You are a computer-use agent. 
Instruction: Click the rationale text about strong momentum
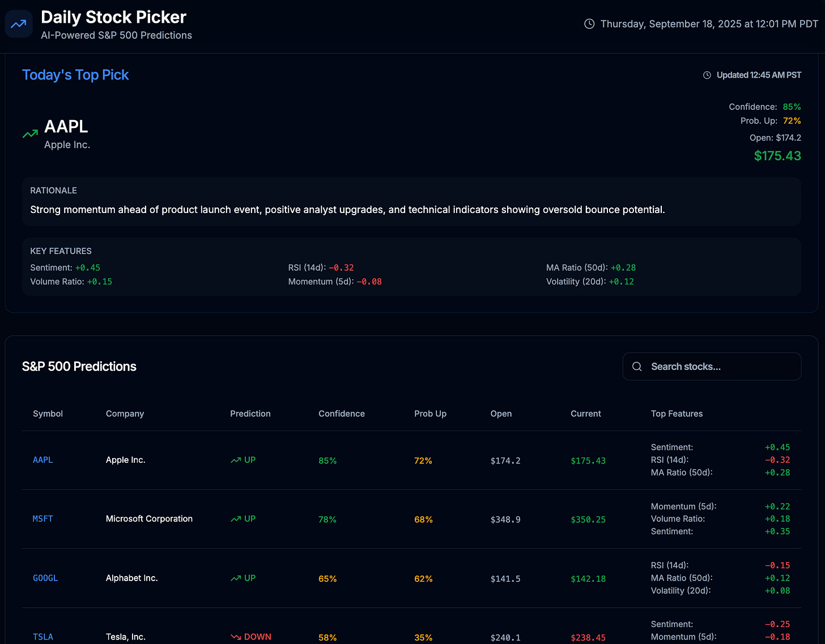click(x=347, y=210)
